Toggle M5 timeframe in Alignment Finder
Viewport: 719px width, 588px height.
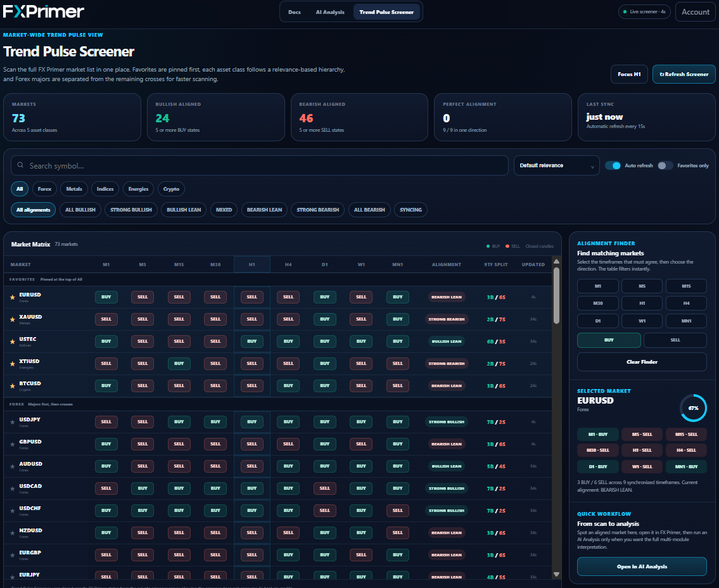point(642,286)
